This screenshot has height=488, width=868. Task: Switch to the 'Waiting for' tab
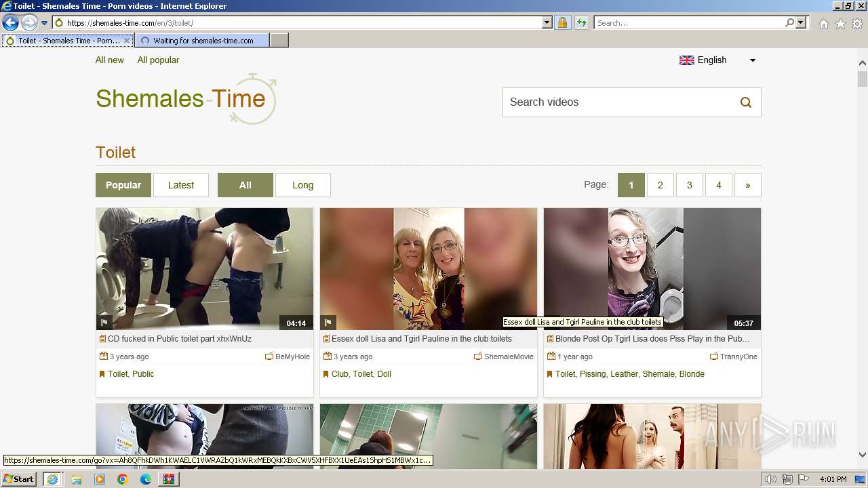tap(202, 41)
